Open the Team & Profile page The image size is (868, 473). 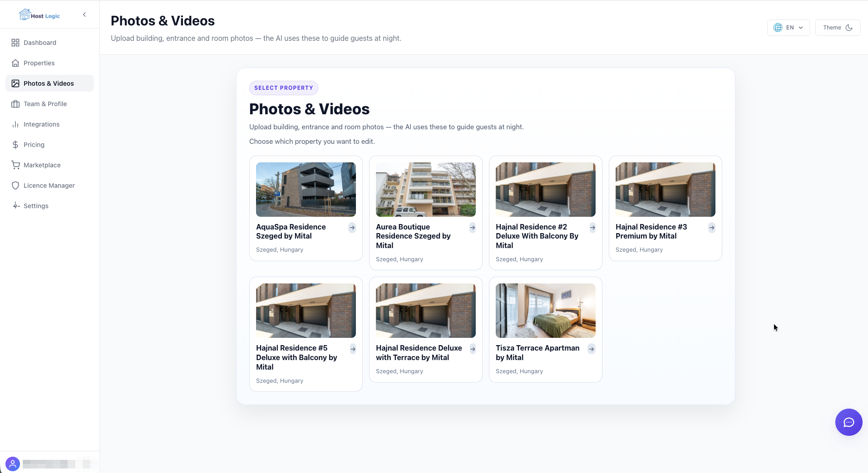pyautogui.click(x=49, y=104)
